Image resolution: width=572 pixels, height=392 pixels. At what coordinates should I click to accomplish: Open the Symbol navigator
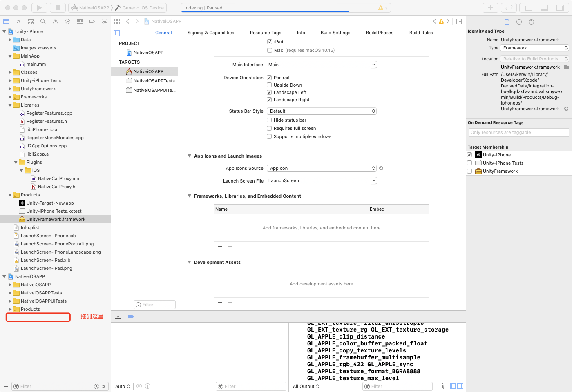[31, 21]
